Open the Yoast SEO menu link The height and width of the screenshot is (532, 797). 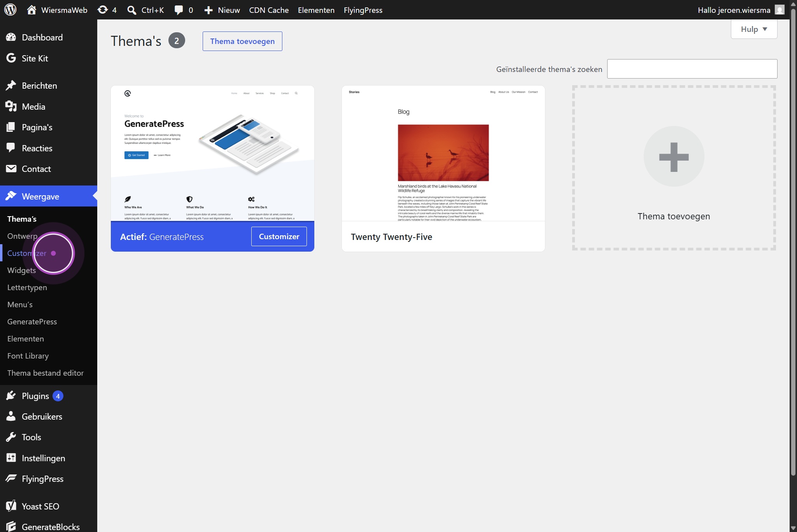[40, 506]
